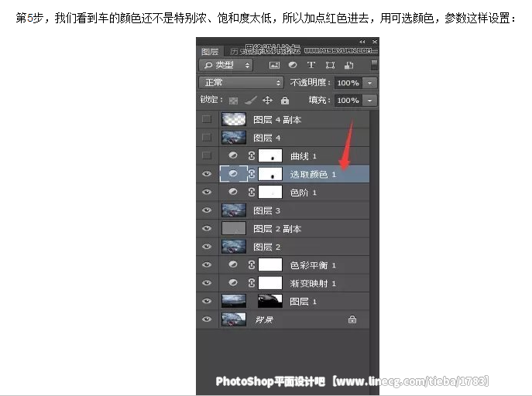The image size is (532, 396).
Task: Select layer name 色彩平衡 1
Action: (x=313, y=265)
